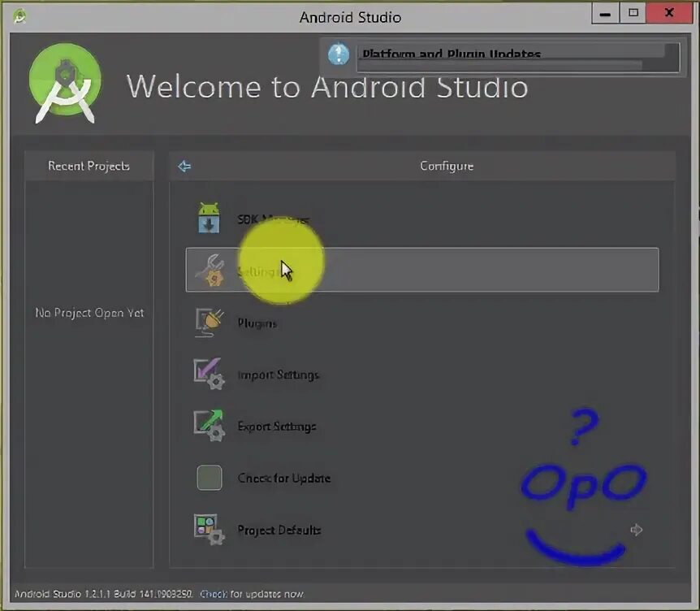Open Plugins label
The image size is (700, 611).
257,323
